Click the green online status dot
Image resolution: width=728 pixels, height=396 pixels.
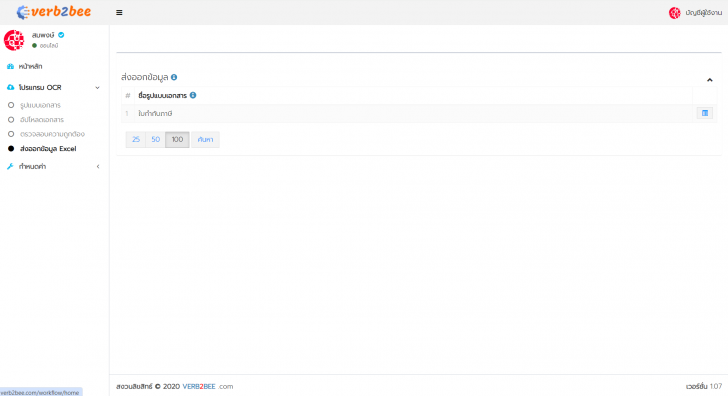[34, 45]
